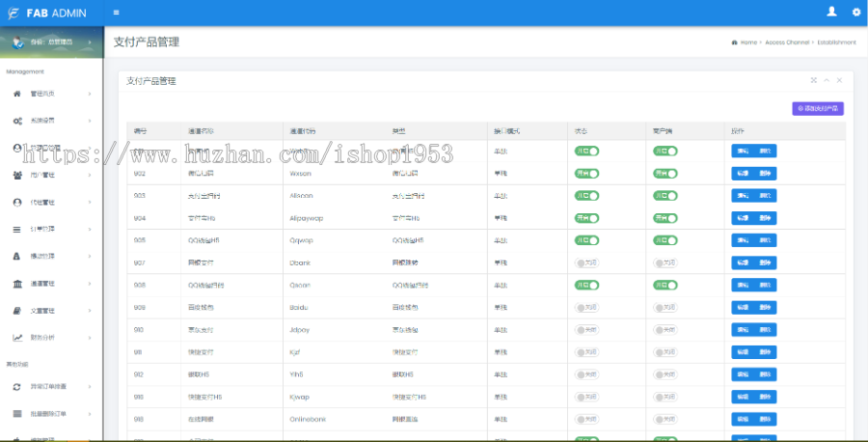868x442 pixels.
Task: Expand the 财务分析 chevron arrow
Action: coord(90,338)
